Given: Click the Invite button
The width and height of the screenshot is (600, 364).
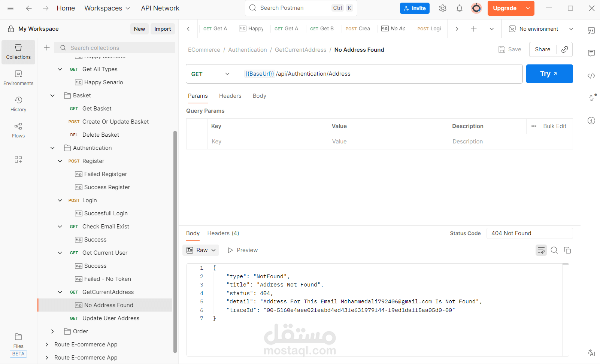Looking at the screenshot, I should tap(415, 8).
